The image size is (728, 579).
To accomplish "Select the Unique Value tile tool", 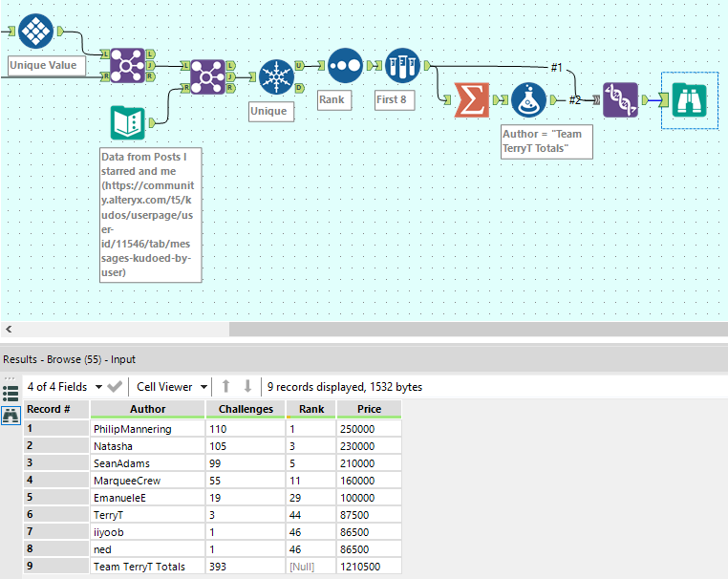I will coord(35,32).
